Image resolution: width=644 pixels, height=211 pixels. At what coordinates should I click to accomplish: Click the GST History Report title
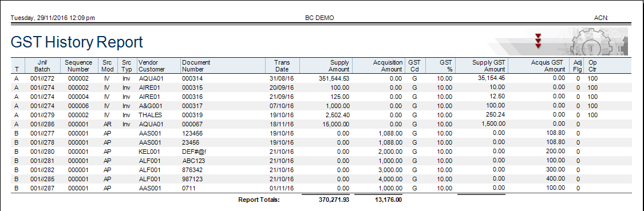click(77, 42)
